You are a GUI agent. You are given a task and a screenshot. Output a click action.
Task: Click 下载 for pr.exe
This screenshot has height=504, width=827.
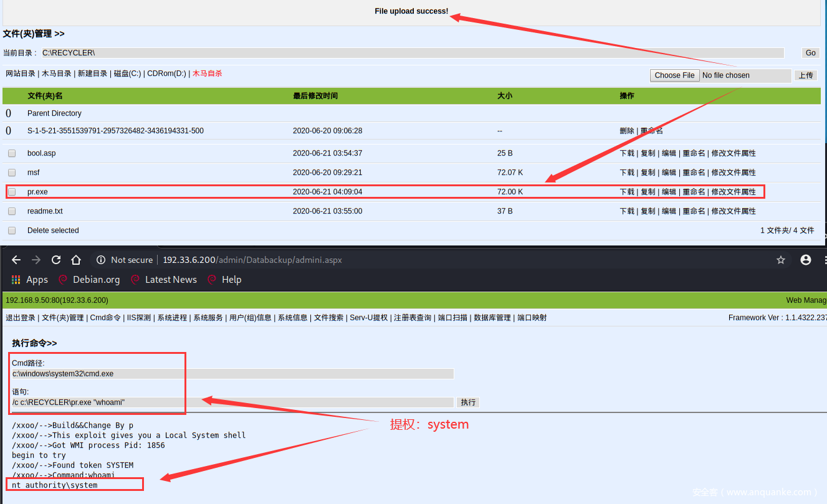[627, 192]
